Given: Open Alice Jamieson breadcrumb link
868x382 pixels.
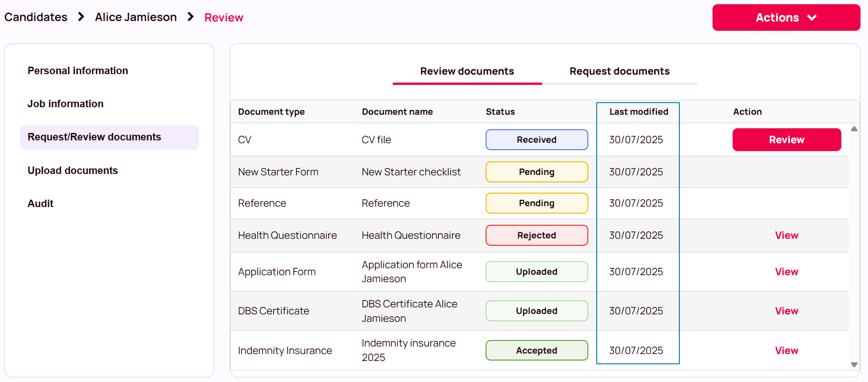Looking at the screenshot, I should pyautogui.click(x=136, y=17).
